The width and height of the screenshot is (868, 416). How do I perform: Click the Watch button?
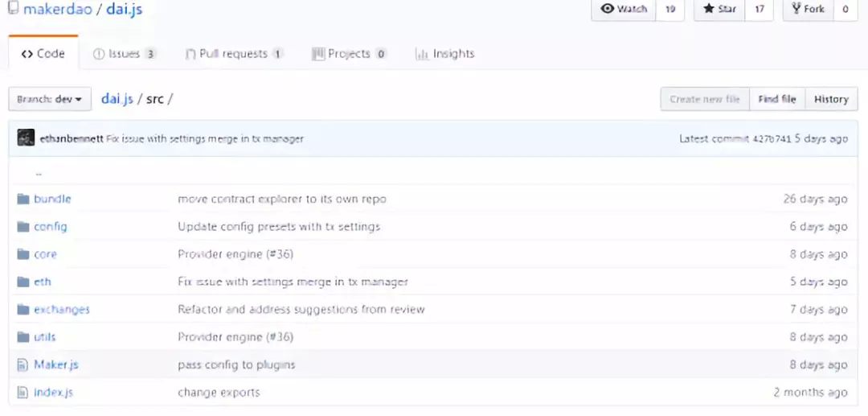tap(624, 9)
